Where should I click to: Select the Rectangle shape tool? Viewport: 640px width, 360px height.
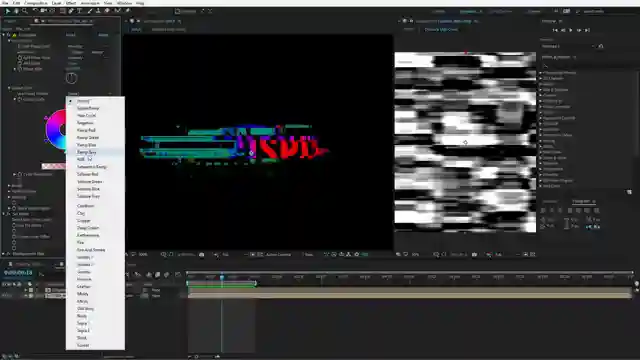62,11
